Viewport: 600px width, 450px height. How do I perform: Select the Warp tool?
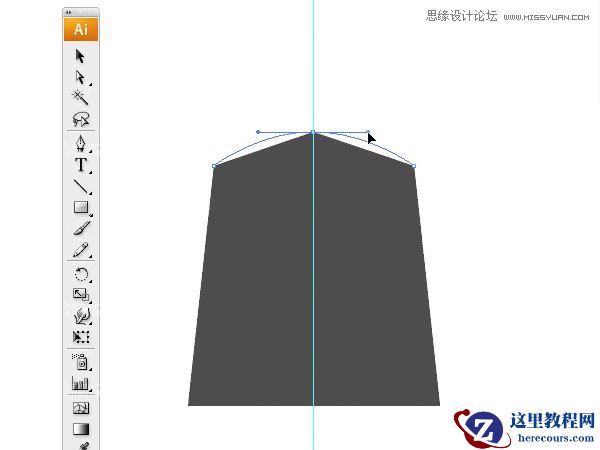tap(82, 316)
